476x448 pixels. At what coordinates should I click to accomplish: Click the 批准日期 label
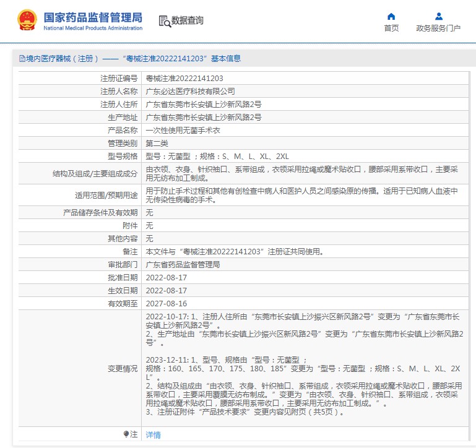[x=123, y=278]
